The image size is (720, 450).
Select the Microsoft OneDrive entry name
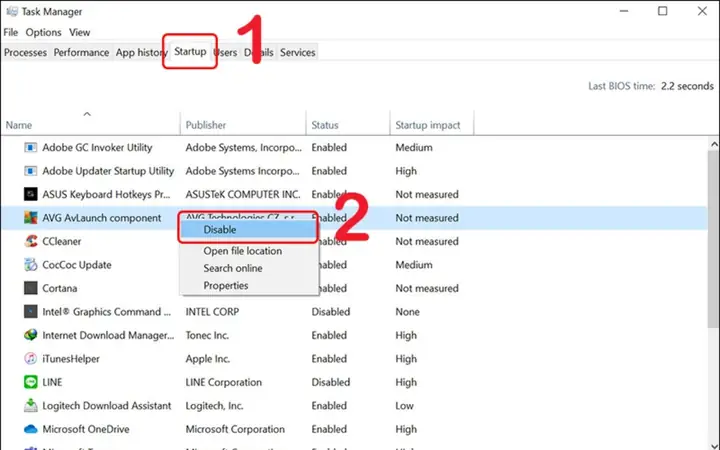click(x=86, y=429)
